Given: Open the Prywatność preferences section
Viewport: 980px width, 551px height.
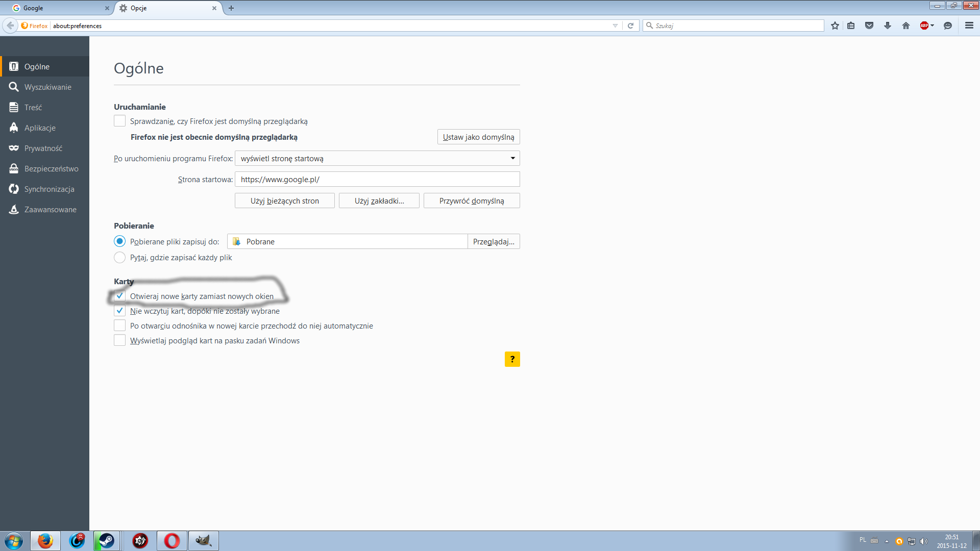Looking at the screenshot, I should [x=45, y=148].
